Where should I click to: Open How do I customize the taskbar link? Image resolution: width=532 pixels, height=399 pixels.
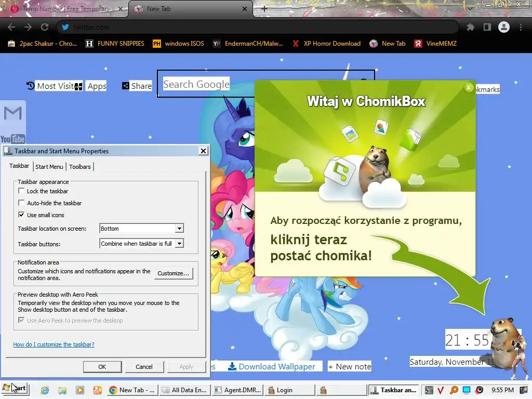[x=54, y=344]
